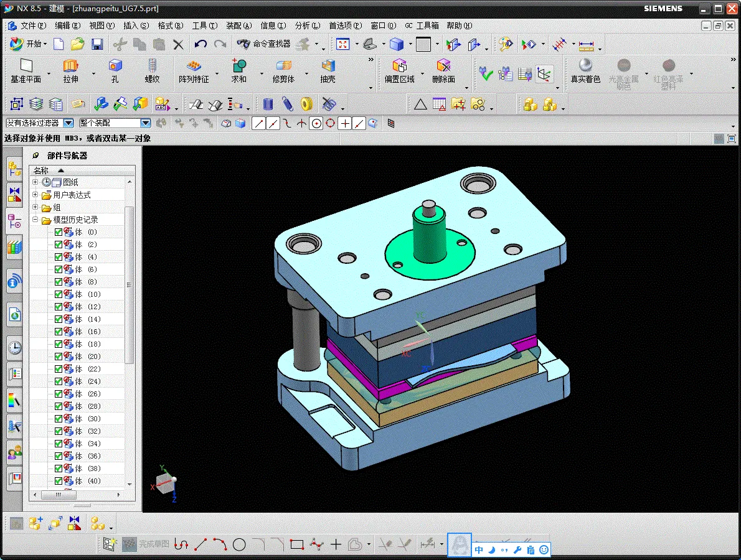Click the Fit view icon
Image resolution: width=741 pixels, height=560 pixels.
coord(342,44)
